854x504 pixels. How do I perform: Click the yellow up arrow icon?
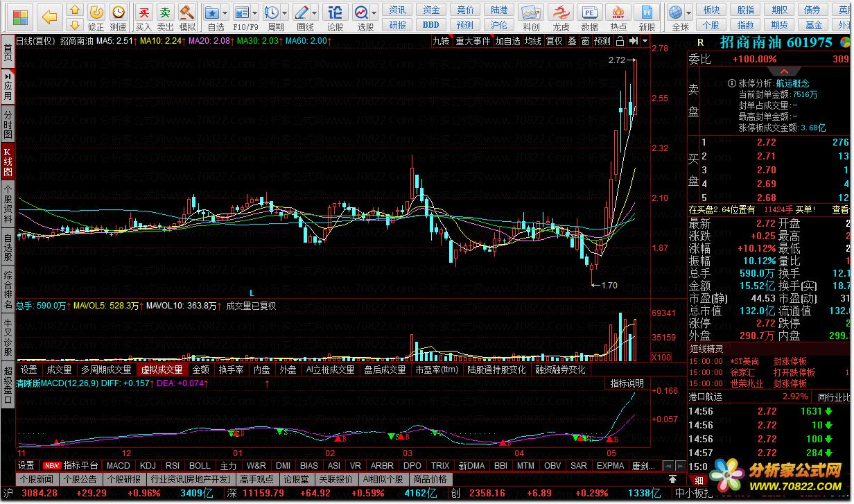click(x=75, y=10)
